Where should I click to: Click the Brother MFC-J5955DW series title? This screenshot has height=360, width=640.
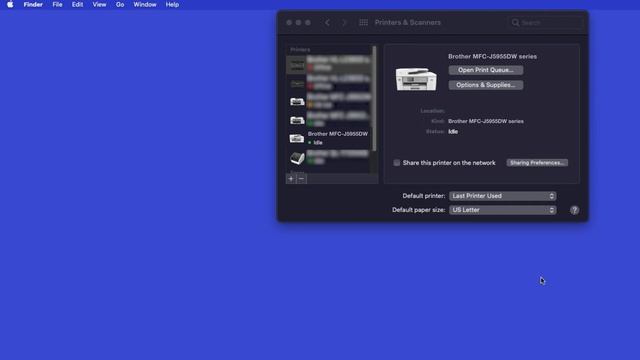point(492,56)
